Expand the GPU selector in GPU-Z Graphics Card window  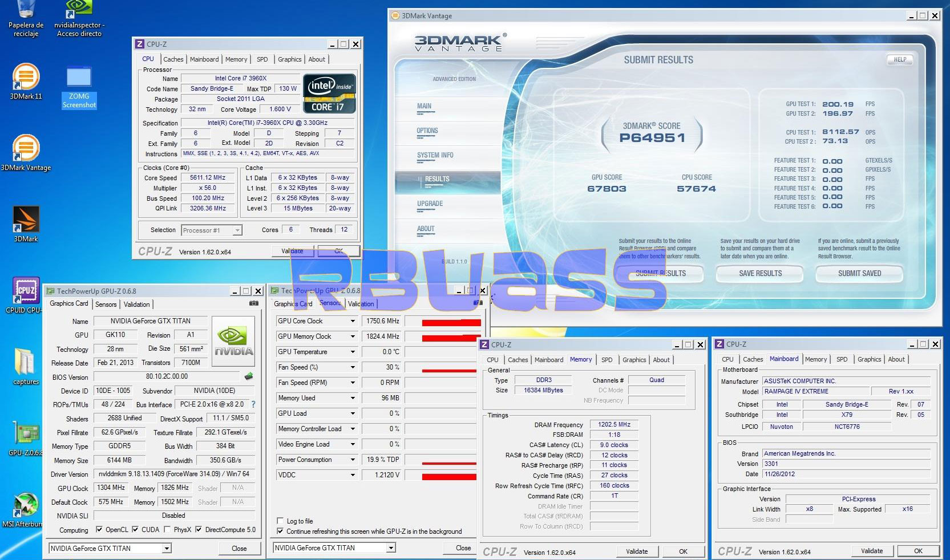point(167,549)
